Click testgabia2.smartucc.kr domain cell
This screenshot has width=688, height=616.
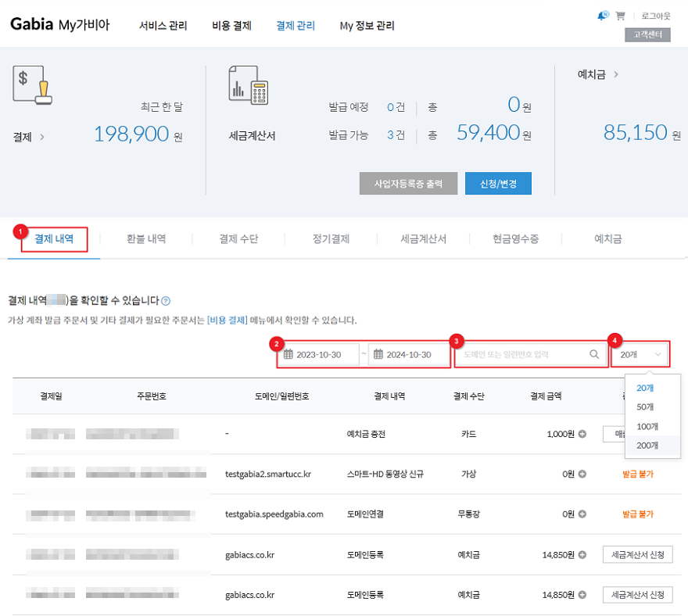coord(268,474)
